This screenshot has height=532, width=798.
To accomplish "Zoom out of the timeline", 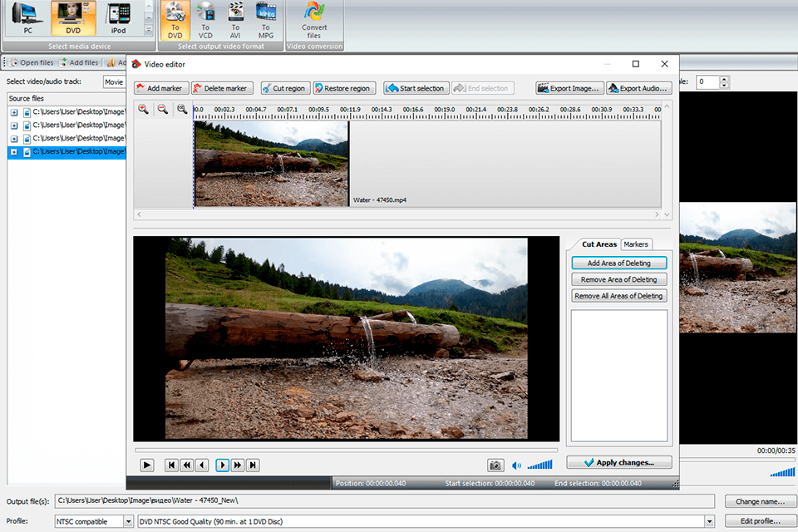I will [x=163, y=109].
